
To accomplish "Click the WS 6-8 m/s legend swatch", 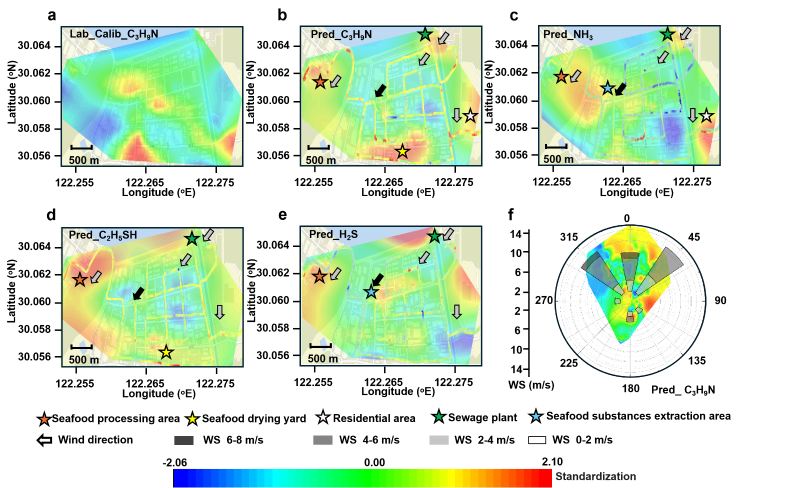I will (x=184, y=440).
